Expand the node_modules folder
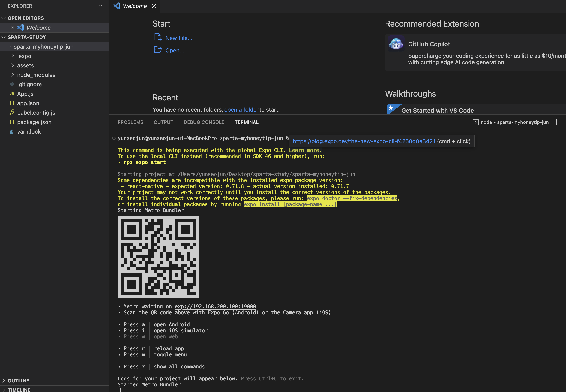This screenshot has height=392, width=566. [x=12, y=75]
